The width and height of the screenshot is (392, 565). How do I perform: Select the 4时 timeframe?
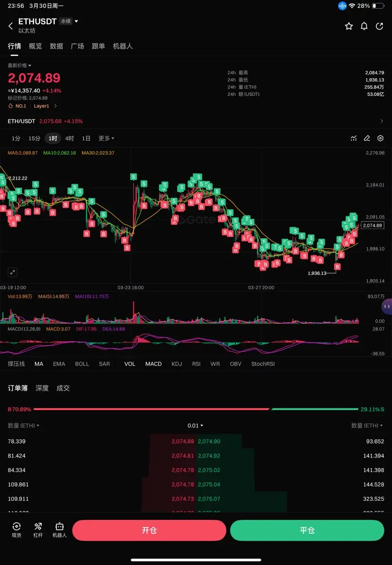coord(70,138)
